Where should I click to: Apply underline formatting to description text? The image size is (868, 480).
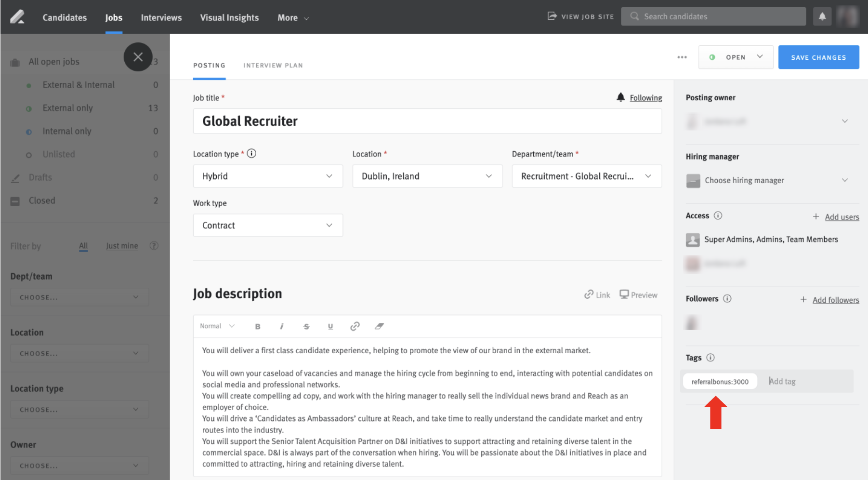[330, 326]
